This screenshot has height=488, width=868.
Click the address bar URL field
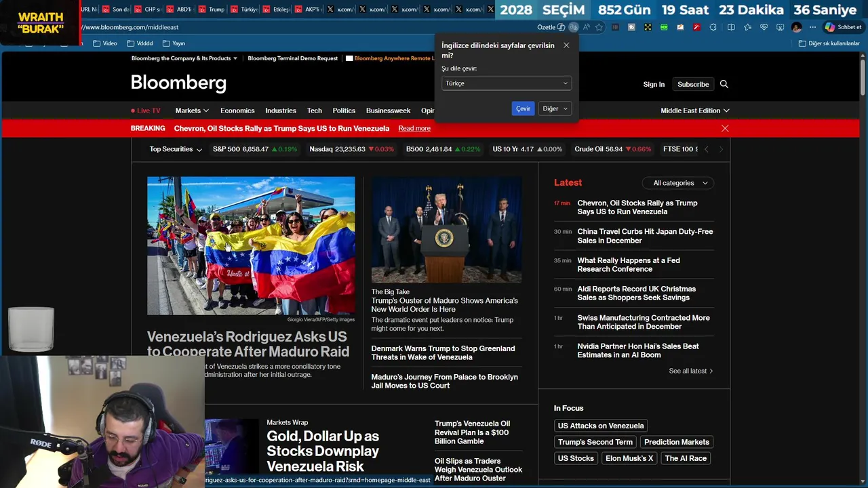[305, 27]
